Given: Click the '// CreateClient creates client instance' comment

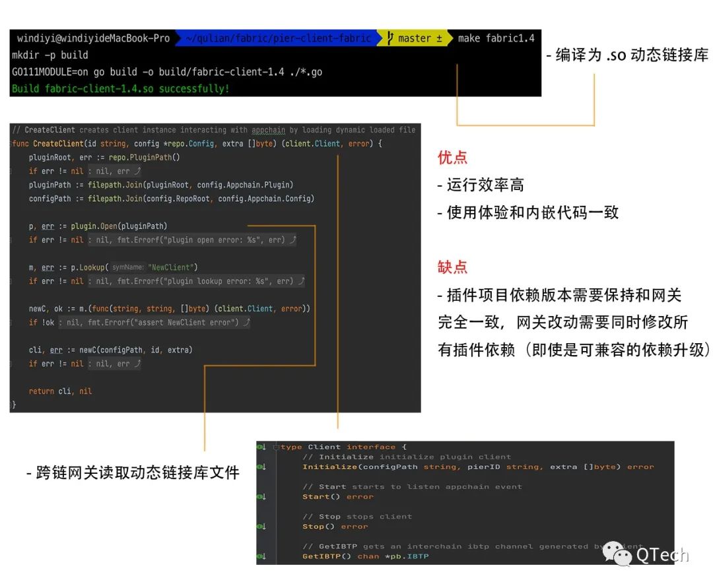Looking at the screenshot, I should pyautogui.click(x=214, y=130).
